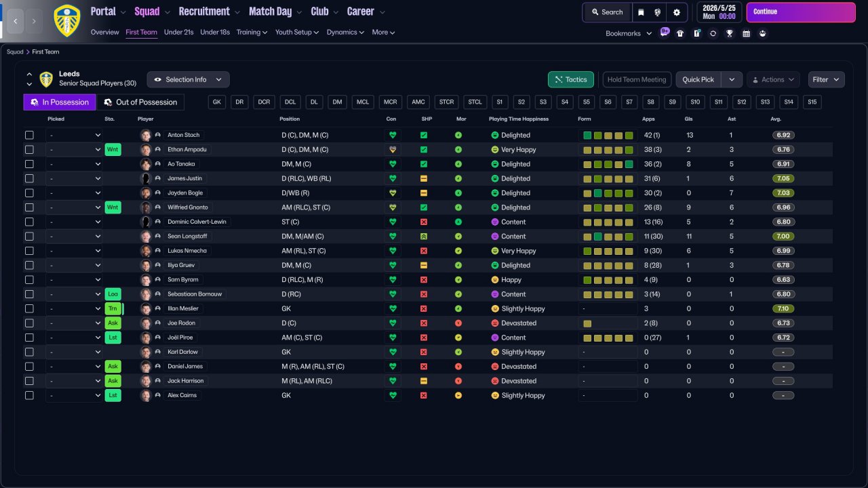This screenshot has height=488, width=868.
Task: Click the Search field in top bar
Action: (x=607, y=12)
